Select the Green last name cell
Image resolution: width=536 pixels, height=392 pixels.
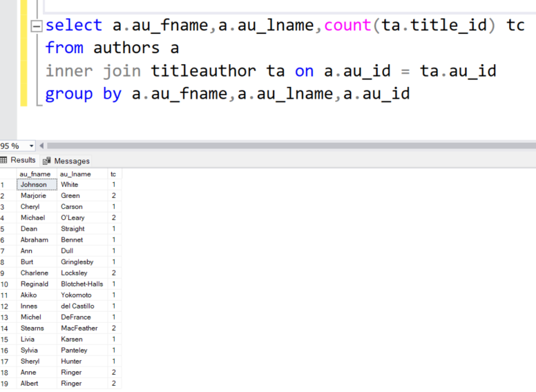tap(82, 196)
